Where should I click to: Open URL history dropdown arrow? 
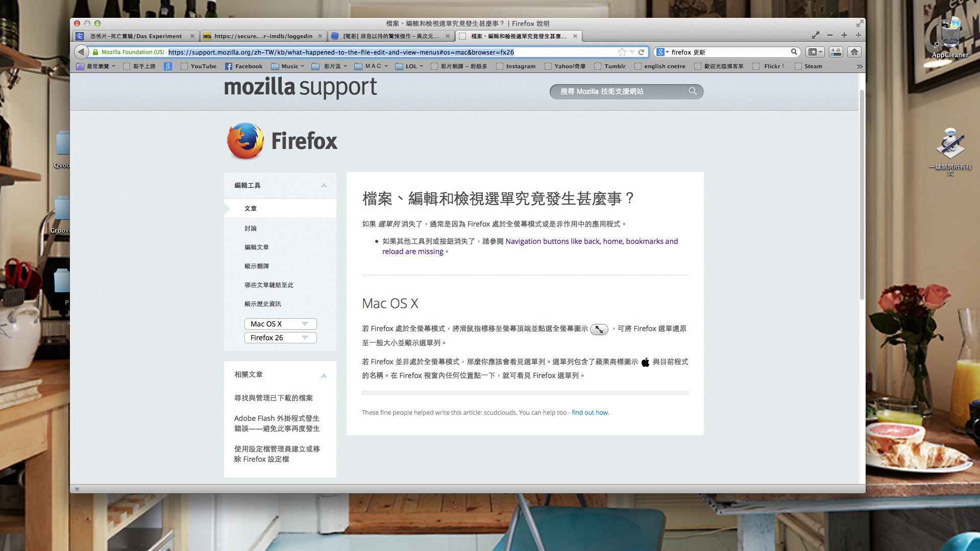click(x=632, y=52)
